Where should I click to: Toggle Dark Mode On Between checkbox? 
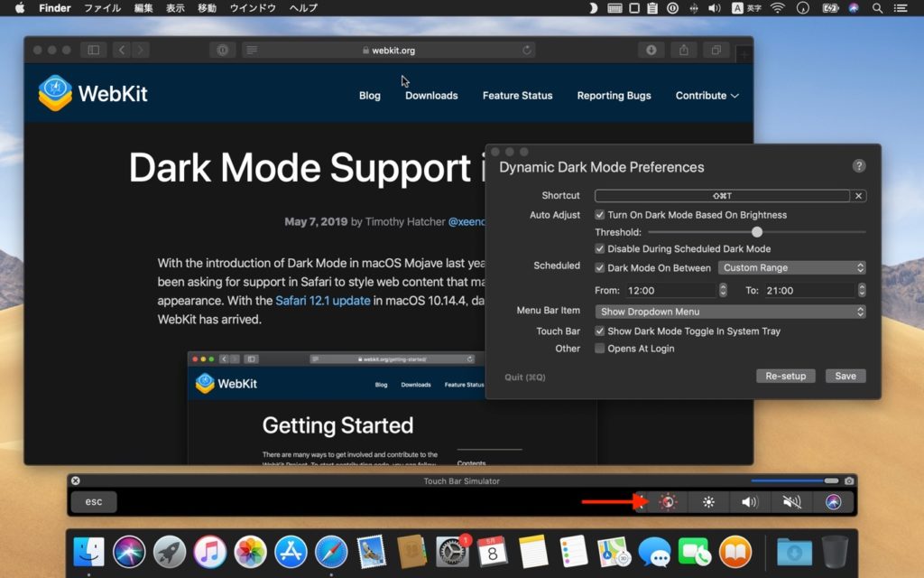[600, 267]
